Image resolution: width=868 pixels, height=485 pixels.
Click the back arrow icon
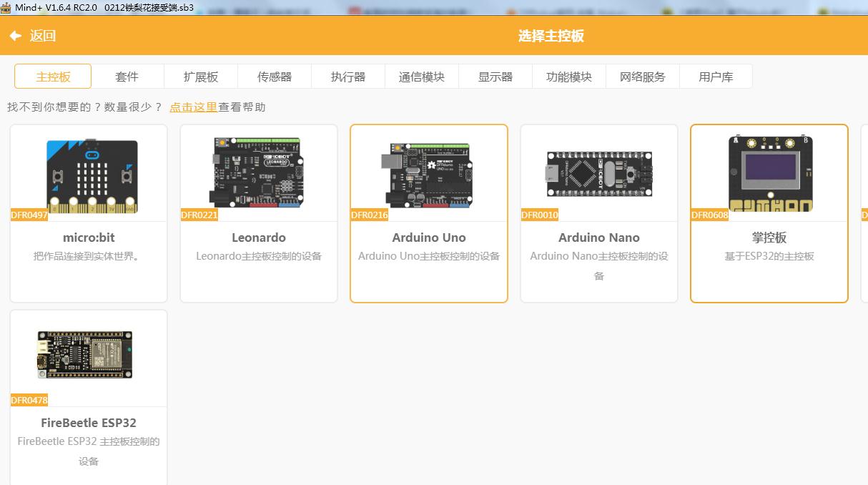click(16, 36)
